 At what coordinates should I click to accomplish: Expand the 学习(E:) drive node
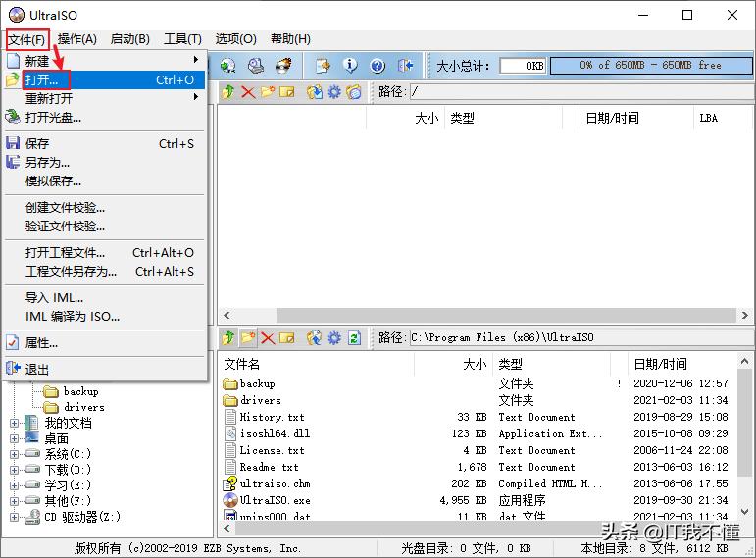coord(14,485)
